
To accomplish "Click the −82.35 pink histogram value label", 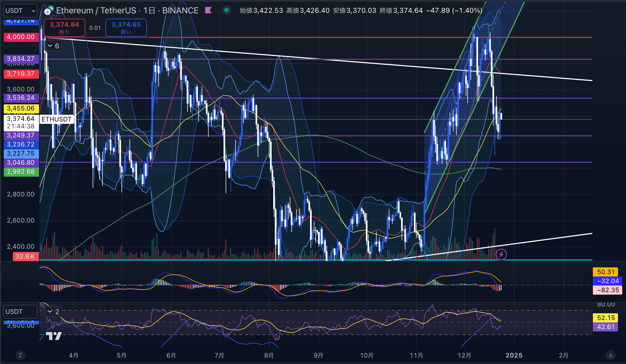I will tap(608, 290).
